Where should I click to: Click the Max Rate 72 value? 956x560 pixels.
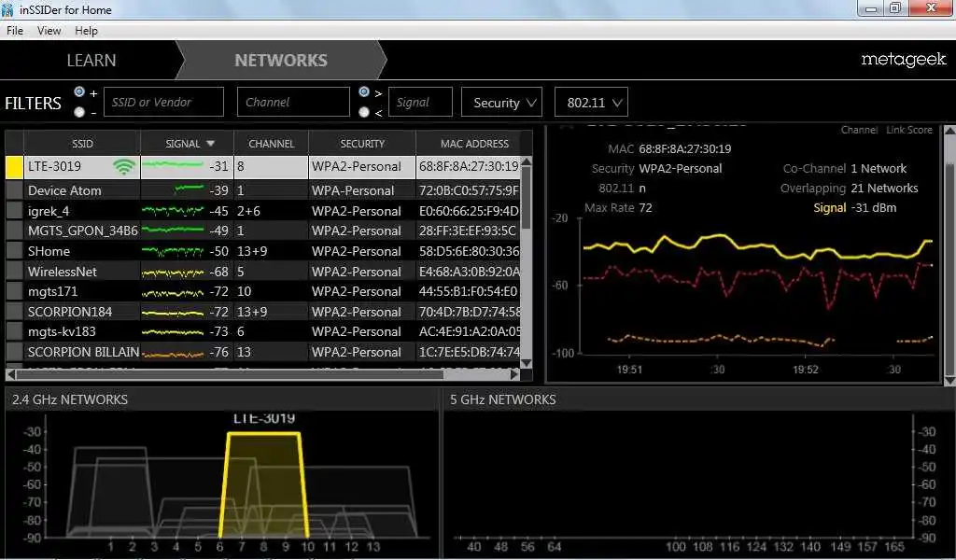point(645,208)
